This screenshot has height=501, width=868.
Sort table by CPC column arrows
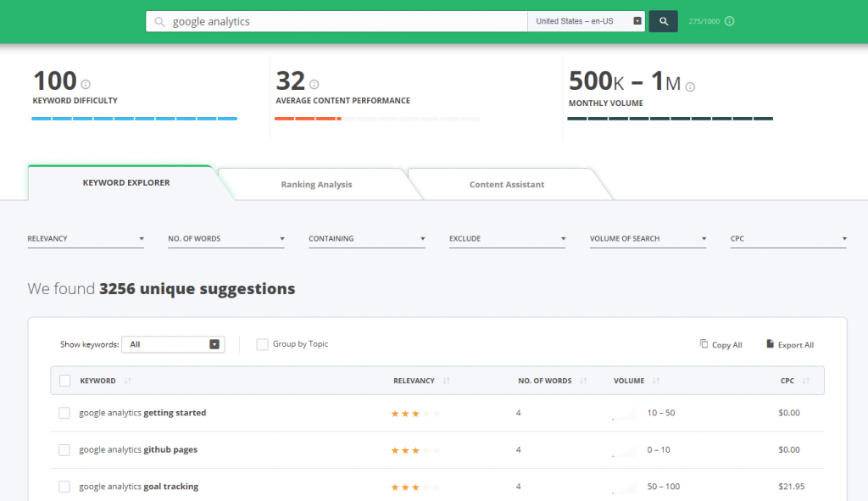(806, 381)
